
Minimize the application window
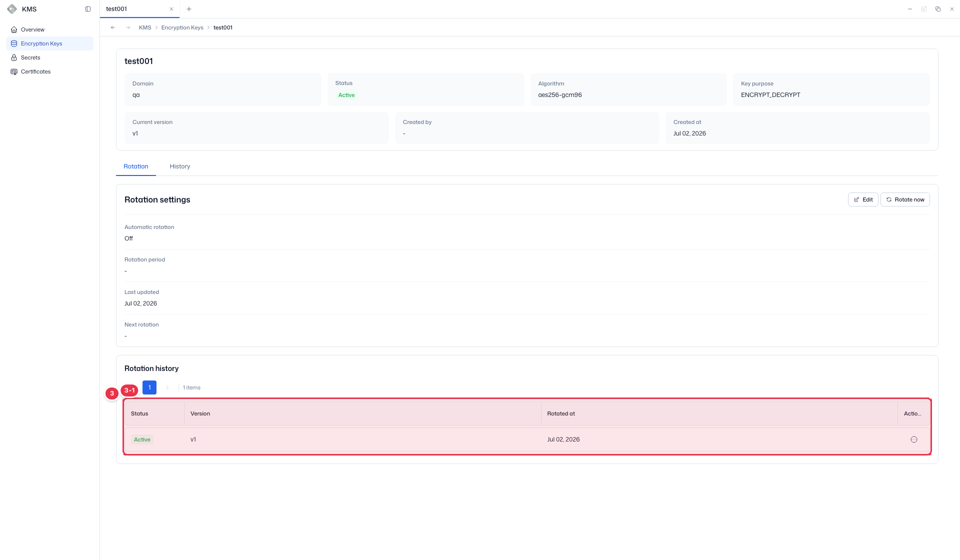pos(910,9)
